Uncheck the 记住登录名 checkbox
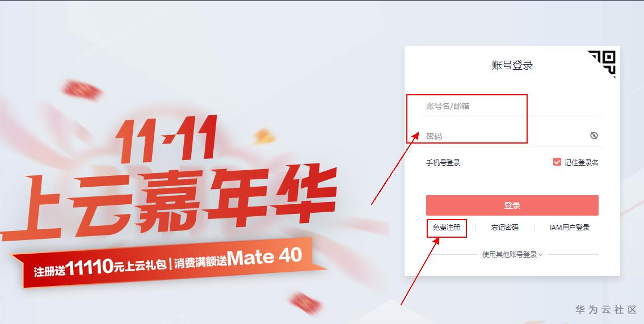Viewport: 644px width, 324px height. pyautogui.click(x=557, y=162)
